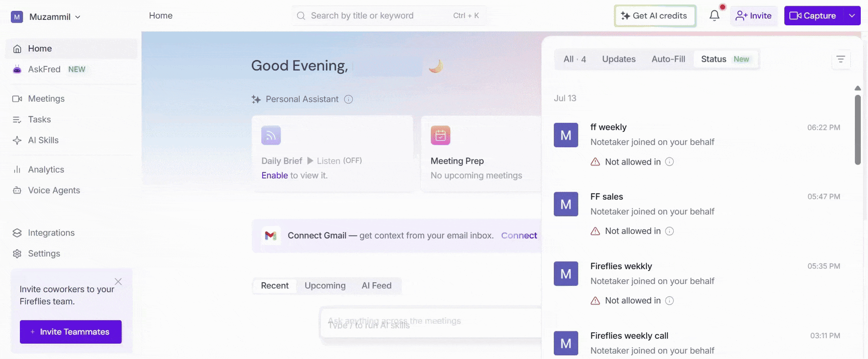Click the scrollbar up arrow
The image size is (868, 359).
[x=858, y=88]
